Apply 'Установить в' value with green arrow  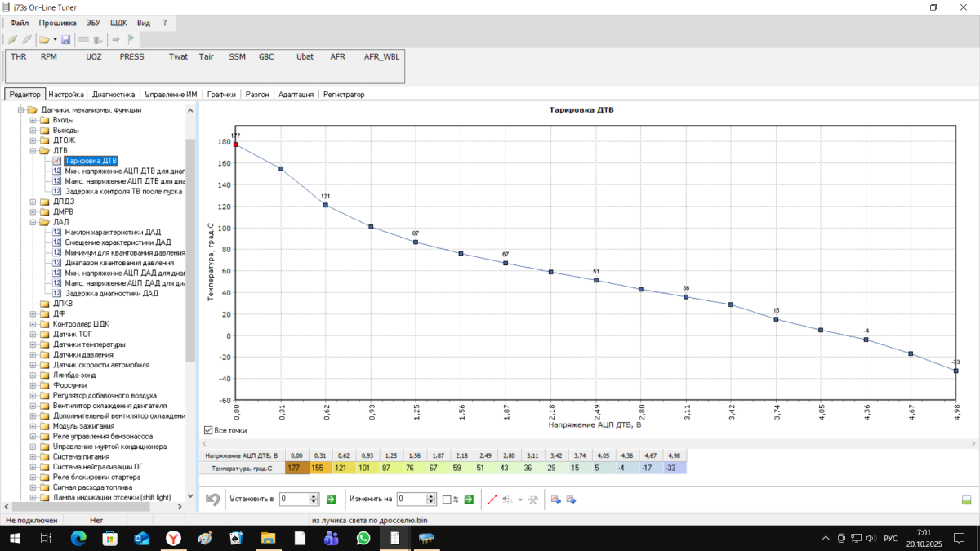332,499
